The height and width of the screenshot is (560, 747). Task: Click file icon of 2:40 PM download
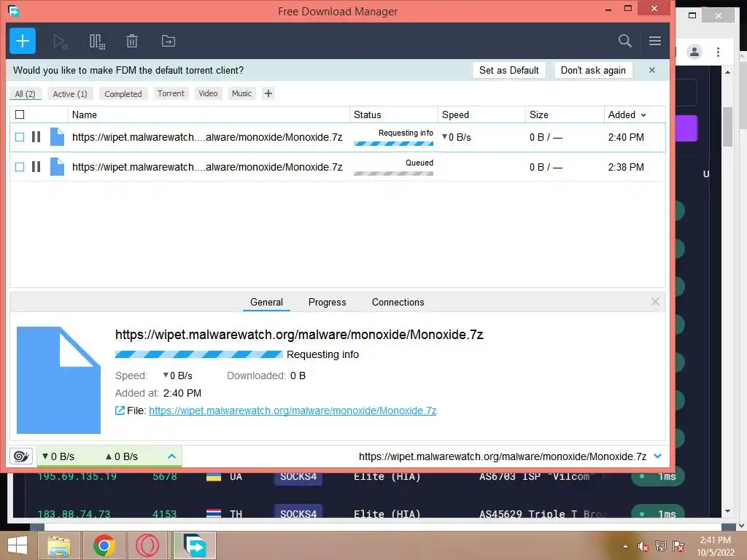[x=57, y=137]
